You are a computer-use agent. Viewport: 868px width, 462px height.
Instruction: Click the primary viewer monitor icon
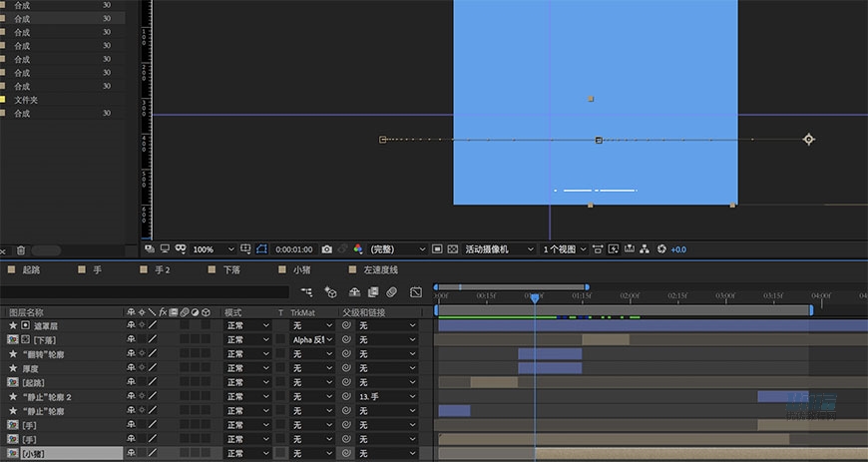(x=165, y=248)
